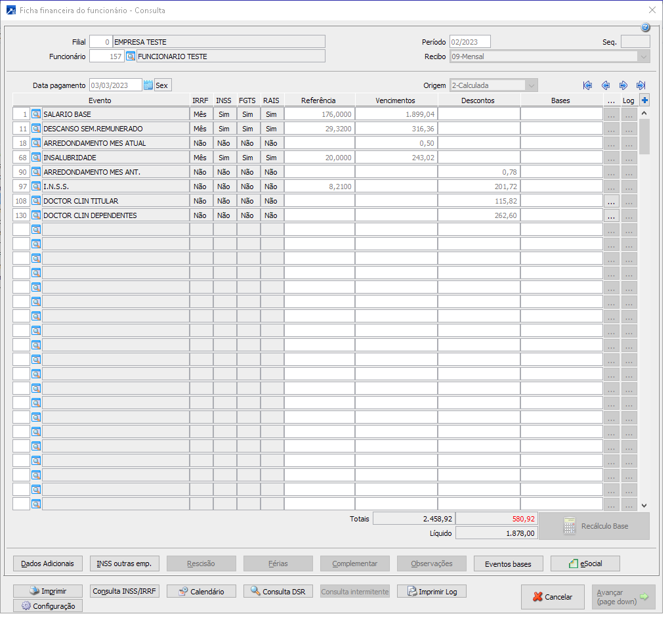The width and height of the screenshot is (672, 618).
Task: Expand the Origem 2-Calculada dropdown
Action: (531, 85)
